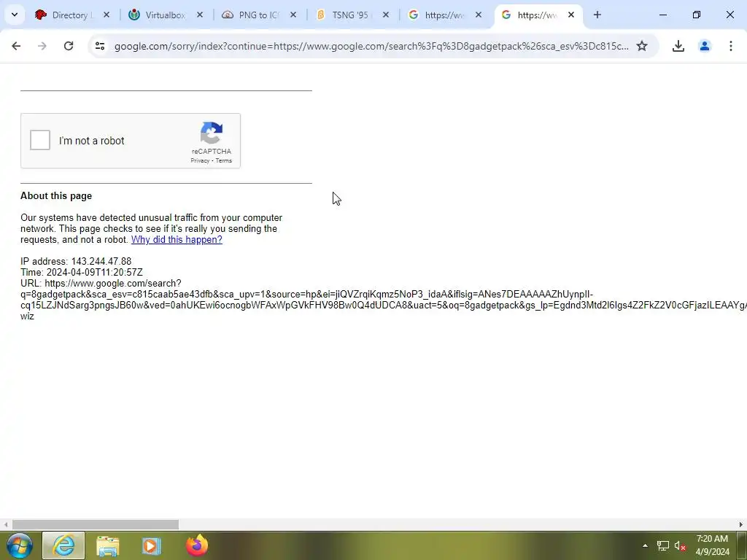Click the muted volume tray icon
Screen dimensions: 747x560
[680, 545]
